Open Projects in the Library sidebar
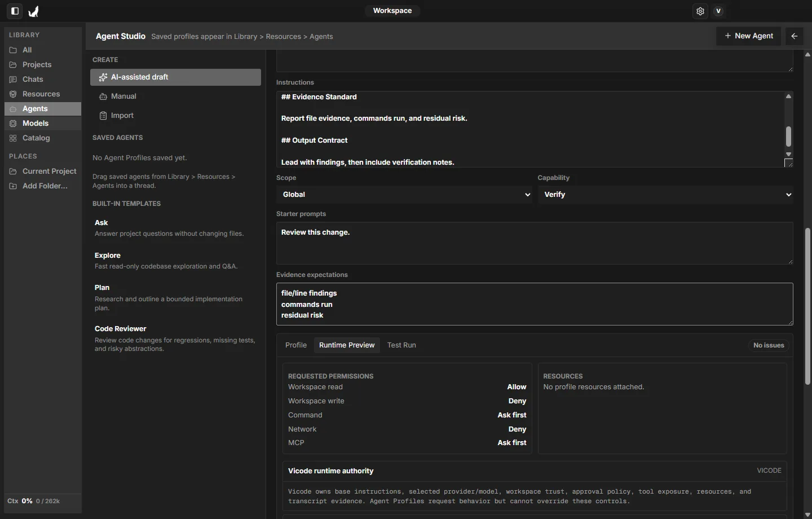 [43, 65]
